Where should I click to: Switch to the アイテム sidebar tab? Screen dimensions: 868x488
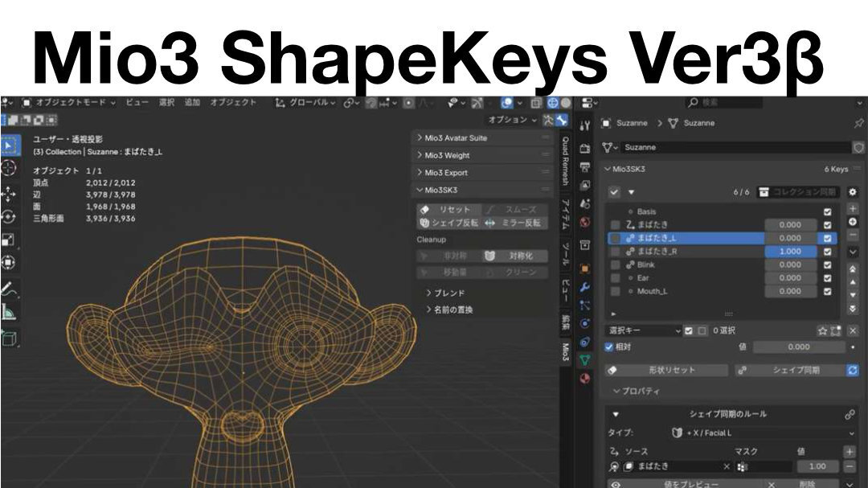(x=565, y=214)
